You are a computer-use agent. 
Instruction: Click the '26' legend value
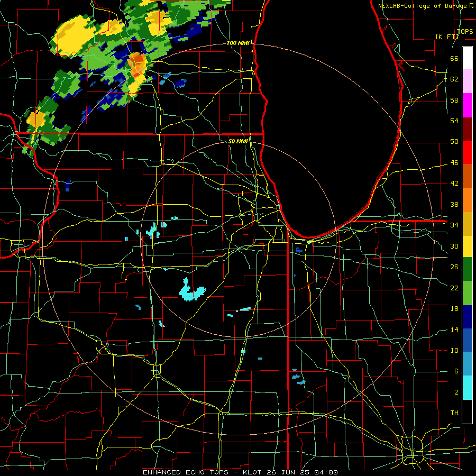[x=454, y=267]
